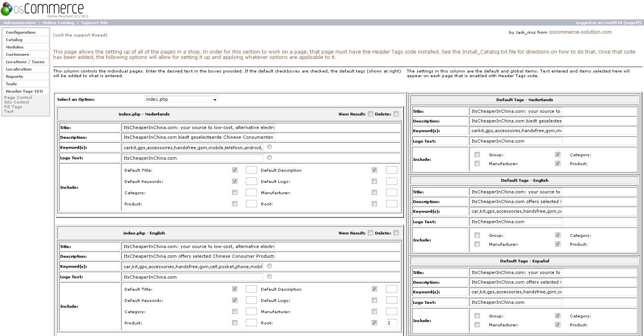Check View Result for index.php Nederlands
This screenshot has height=336, width=644.
(371, 114)
